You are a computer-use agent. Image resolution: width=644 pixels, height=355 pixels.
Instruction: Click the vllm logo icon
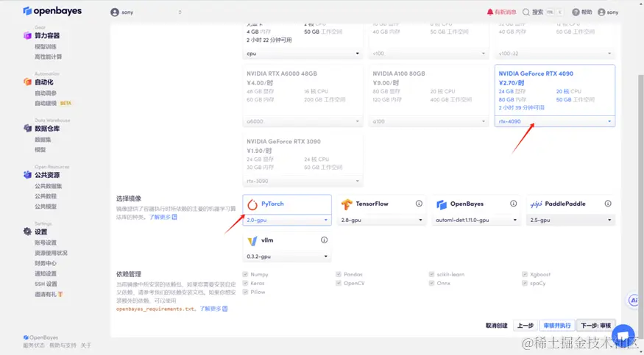click(x=252, y=240)
